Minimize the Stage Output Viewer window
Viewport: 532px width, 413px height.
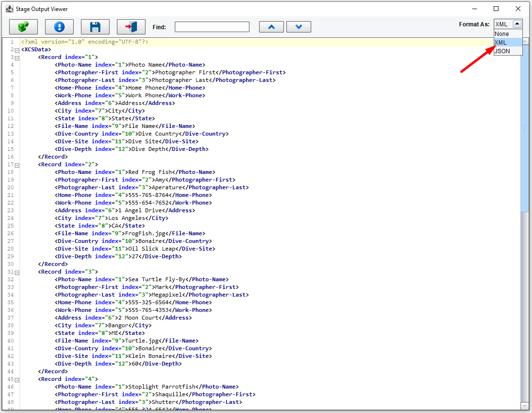click(475, 9)
